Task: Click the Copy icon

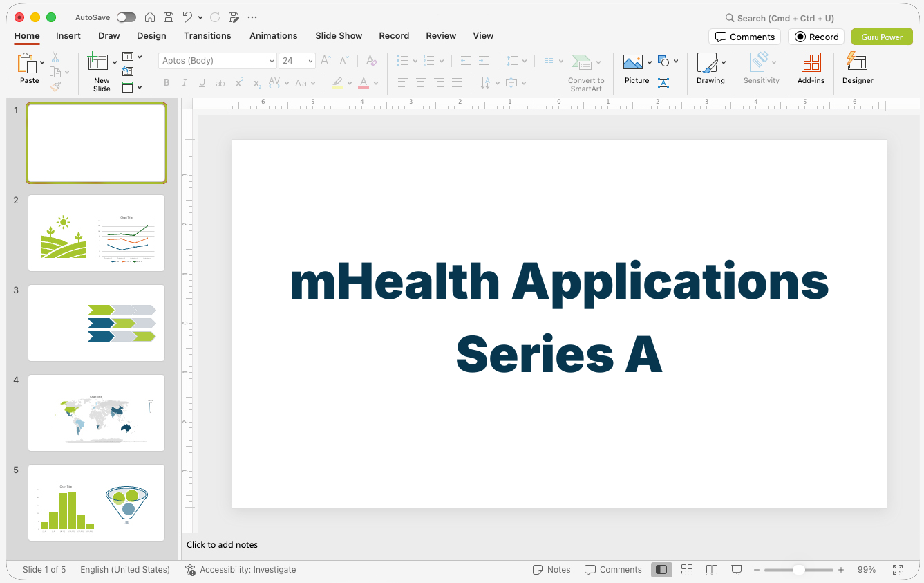Action: [x=55, y=72]
